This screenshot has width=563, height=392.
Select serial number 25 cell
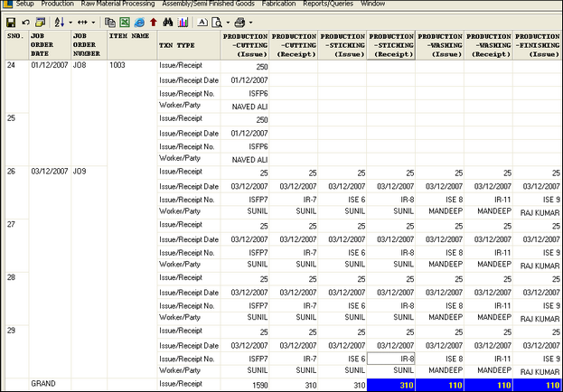[17, 140]
